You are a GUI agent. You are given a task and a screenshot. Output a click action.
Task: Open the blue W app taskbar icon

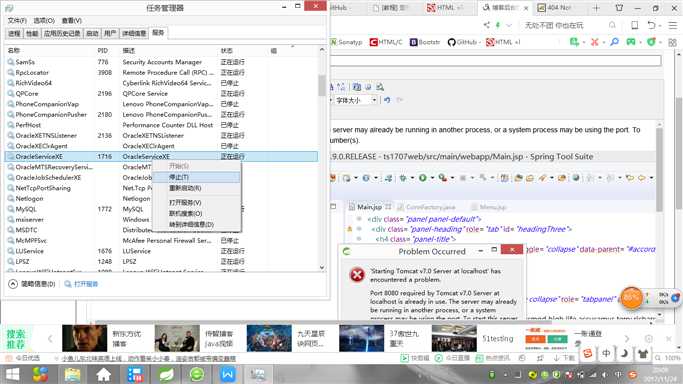tap(228, 374)
